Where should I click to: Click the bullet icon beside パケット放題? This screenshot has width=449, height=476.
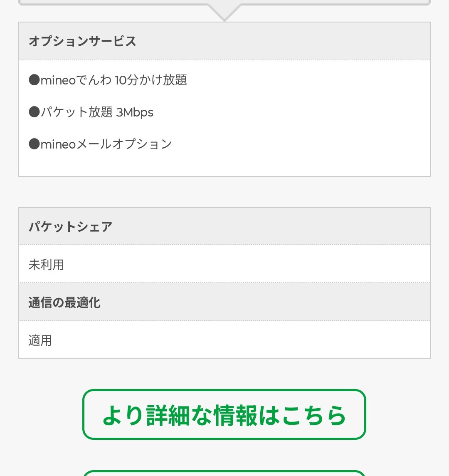(x=34, y=112)
